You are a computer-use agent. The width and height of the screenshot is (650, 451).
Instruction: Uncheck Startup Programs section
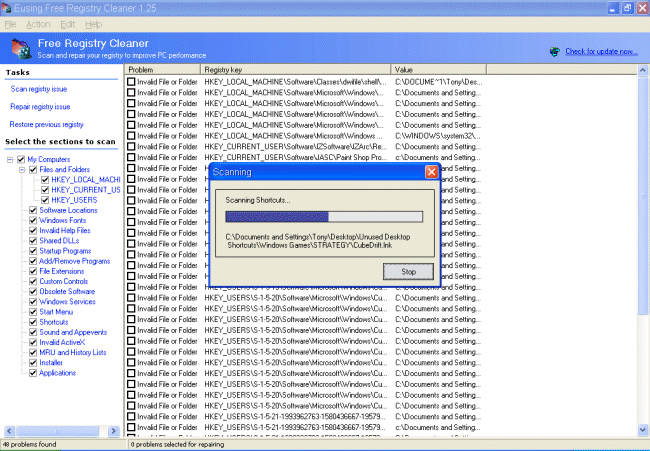33,251
